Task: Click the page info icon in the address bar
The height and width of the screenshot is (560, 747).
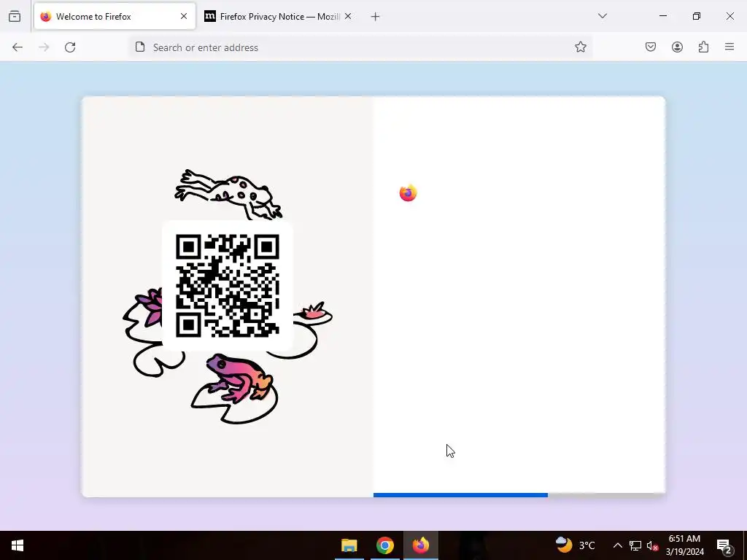Action: (x=140, y=47)
